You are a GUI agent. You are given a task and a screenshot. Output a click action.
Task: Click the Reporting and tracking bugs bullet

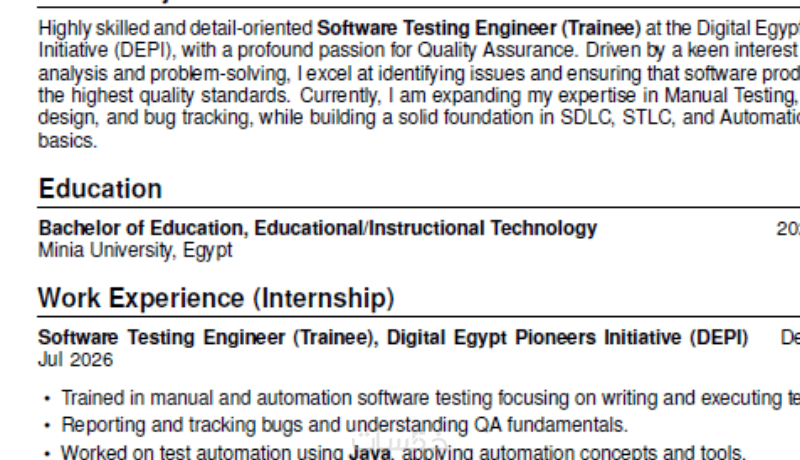pos(345,425)
